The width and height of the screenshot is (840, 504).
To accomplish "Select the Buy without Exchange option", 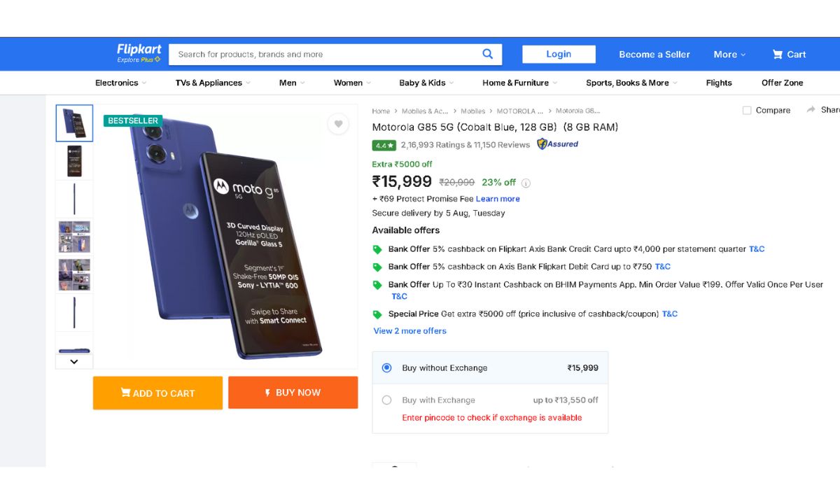I will click(x=387, y=367).
